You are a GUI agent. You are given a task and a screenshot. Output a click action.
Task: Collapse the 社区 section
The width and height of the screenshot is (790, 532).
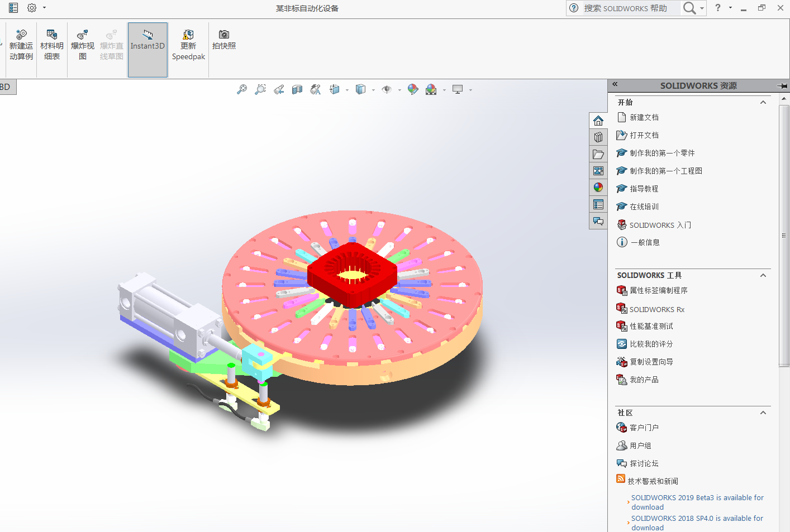pyautogui.click(x=763, y=413)
